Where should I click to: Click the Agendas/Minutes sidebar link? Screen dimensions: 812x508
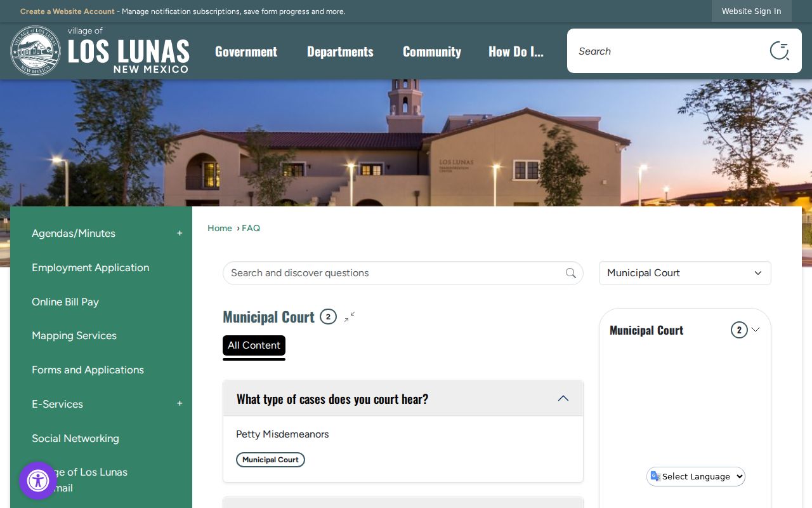pyautogui.click(x=74, y=233)
